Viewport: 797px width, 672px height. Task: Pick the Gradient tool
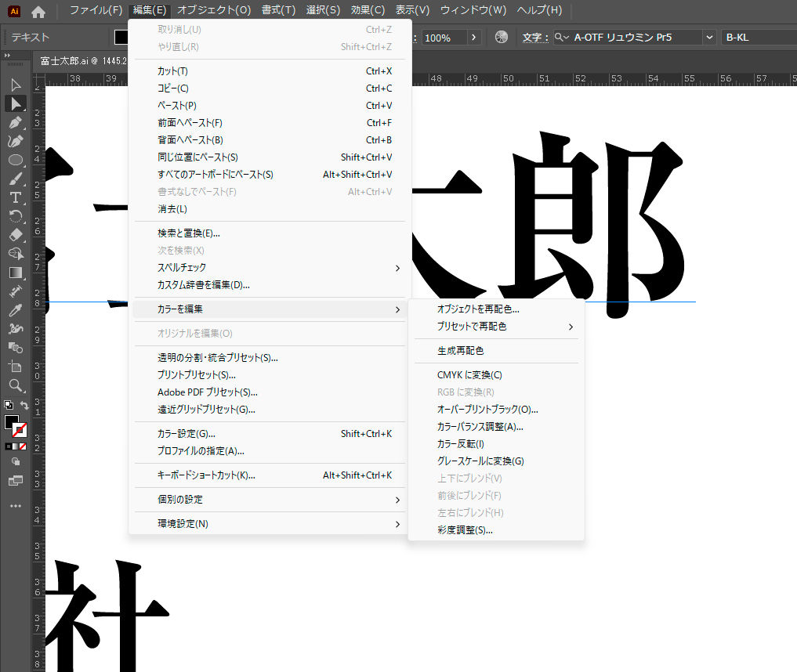15,273
